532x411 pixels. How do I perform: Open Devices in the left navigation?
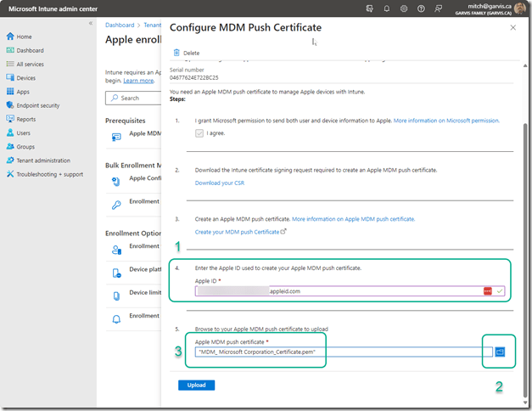click(x=26, y=78)
